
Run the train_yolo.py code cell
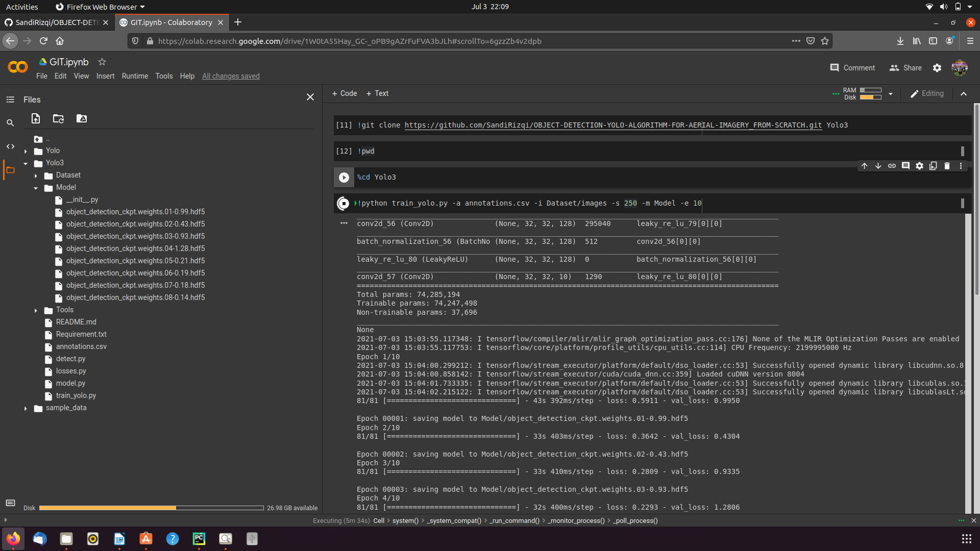(343, 203)
